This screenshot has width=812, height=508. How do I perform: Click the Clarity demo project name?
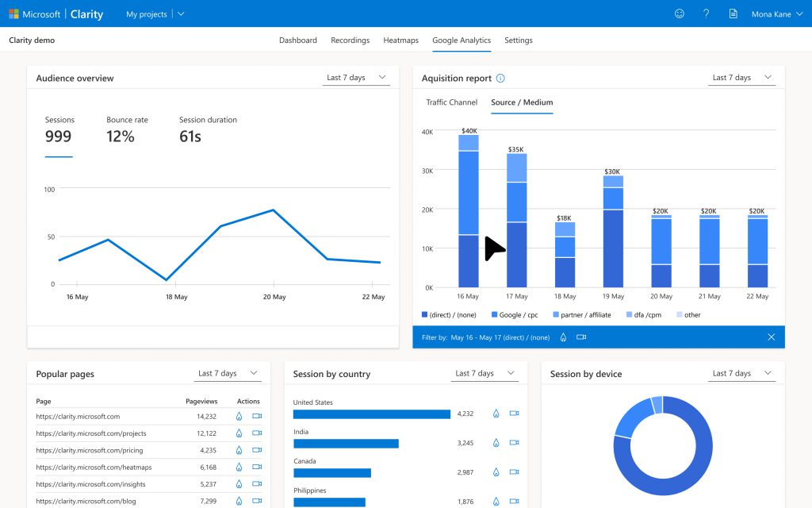point(32,40)
